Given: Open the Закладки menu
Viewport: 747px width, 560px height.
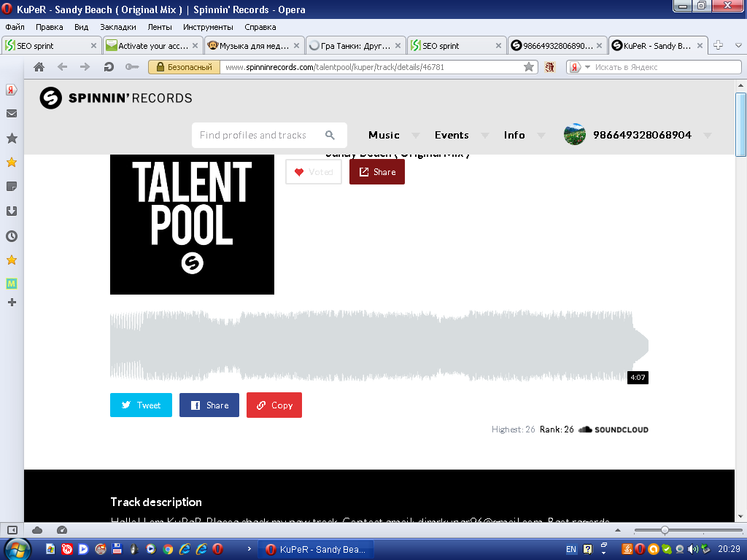Looking at the screenshot, I should click(117, 27).
